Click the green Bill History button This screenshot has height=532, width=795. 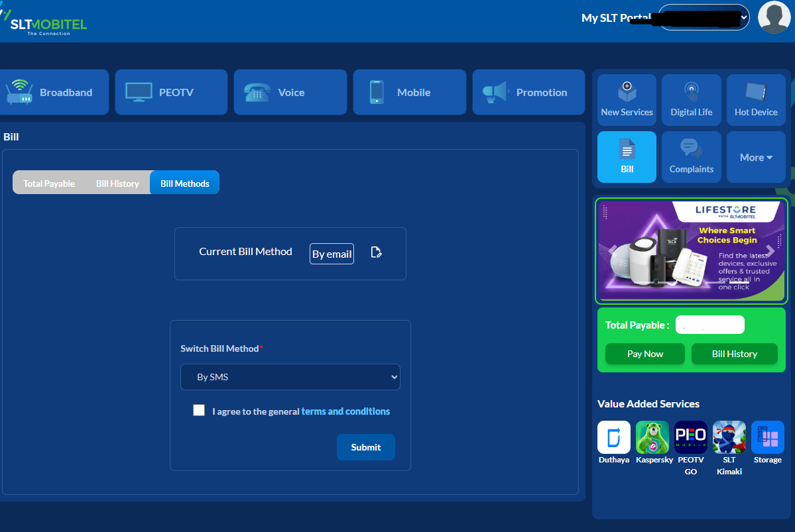(x=734, y=354)
